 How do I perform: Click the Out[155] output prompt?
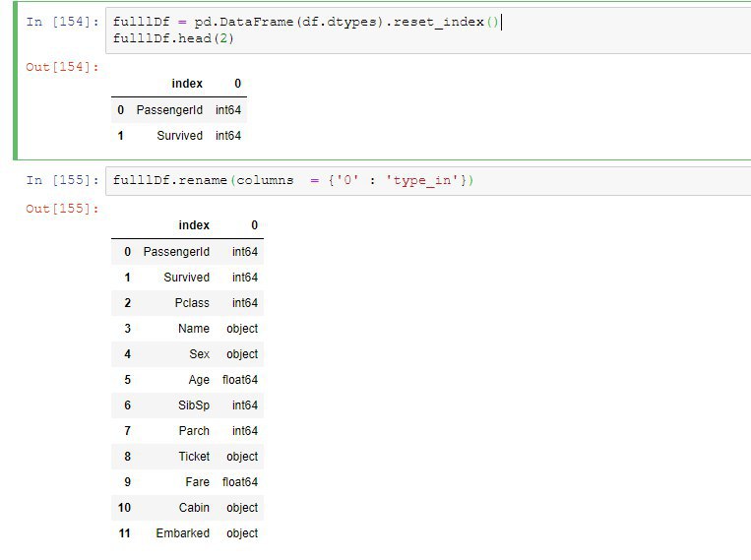tap(63, 209)
